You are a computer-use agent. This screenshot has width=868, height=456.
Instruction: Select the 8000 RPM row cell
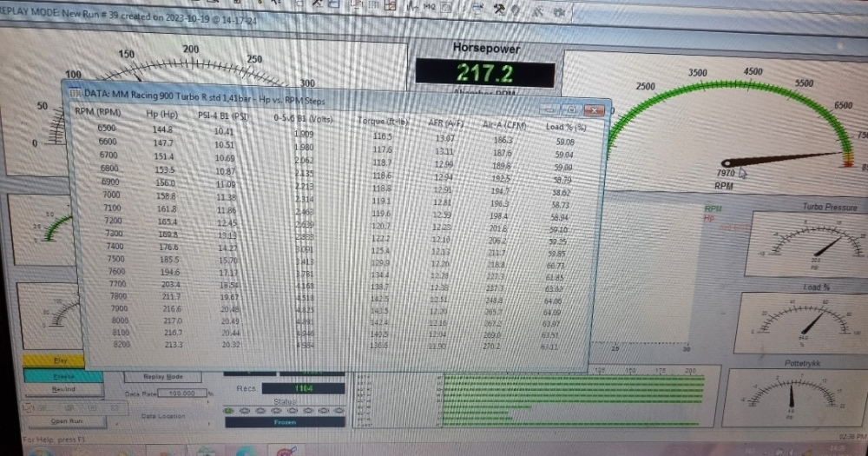coord(120,321)
